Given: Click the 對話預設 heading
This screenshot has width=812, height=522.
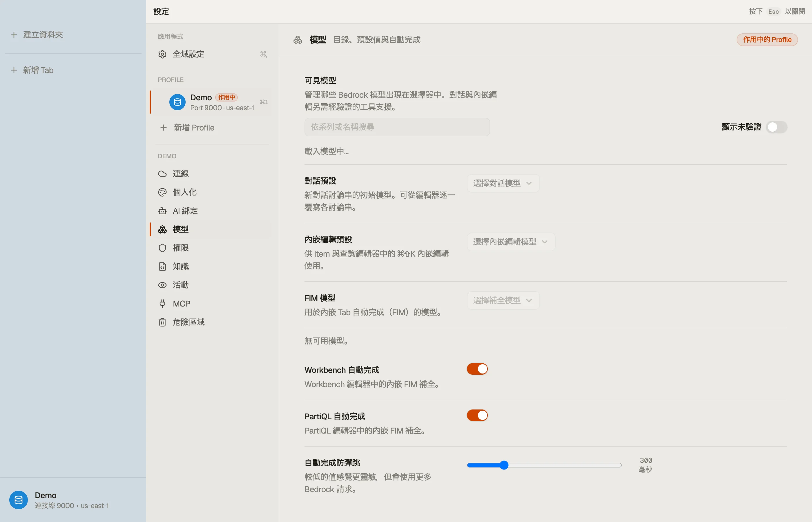Looking at the screenshot, I should (320, 181).
